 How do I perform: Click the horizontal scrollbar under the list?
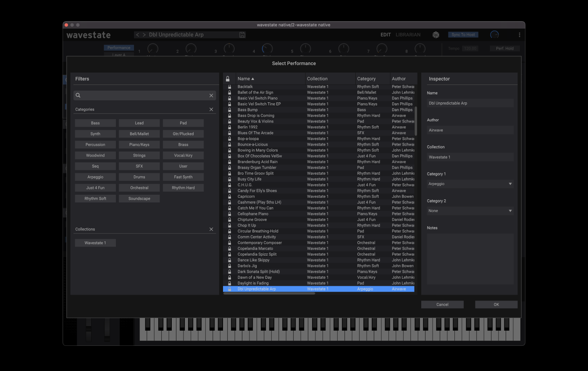coord(269,293)
